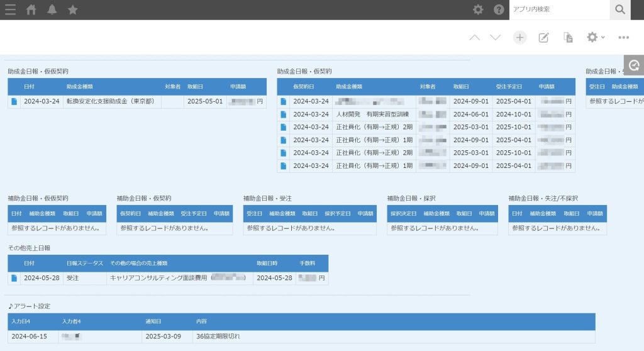The image size is (644, 351).
Task: Open the more options ellipsis menu
Action: click(623, 38)
